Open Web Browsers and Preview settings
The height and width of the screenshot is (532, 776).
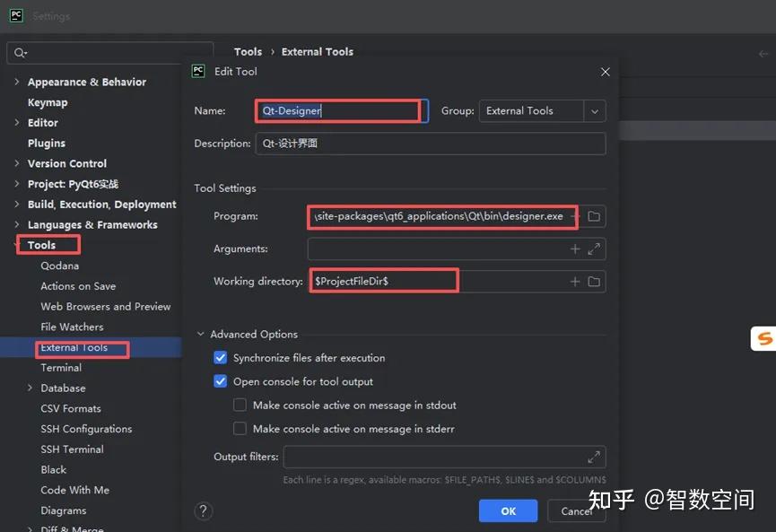(x=106, y=306)
